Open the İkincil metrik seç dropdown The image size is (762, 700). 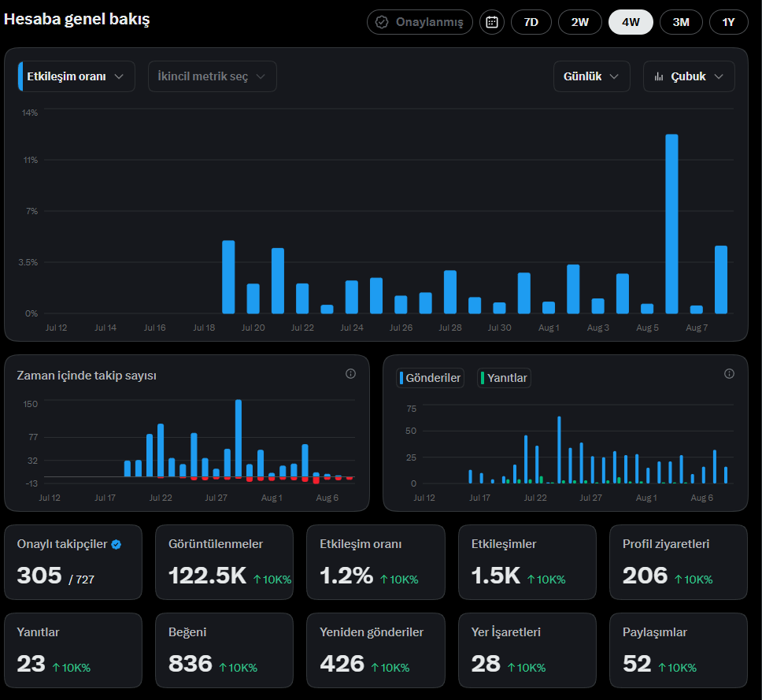coord(213,76)
